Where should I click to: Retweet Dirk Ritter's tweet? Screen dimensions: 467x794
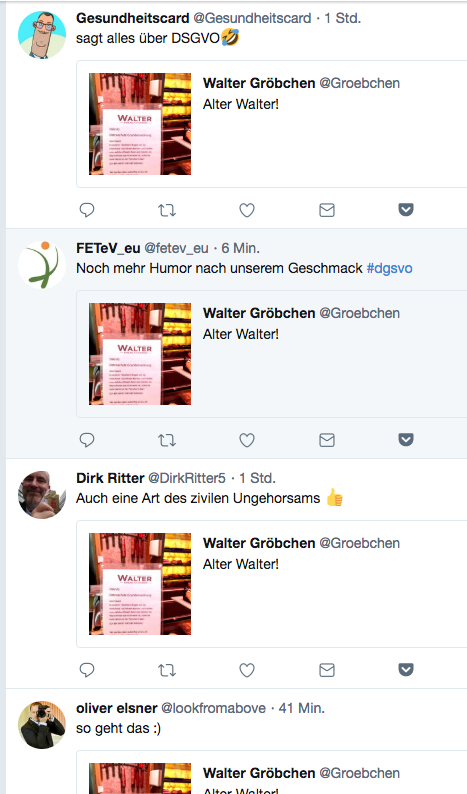pos(167,669)
